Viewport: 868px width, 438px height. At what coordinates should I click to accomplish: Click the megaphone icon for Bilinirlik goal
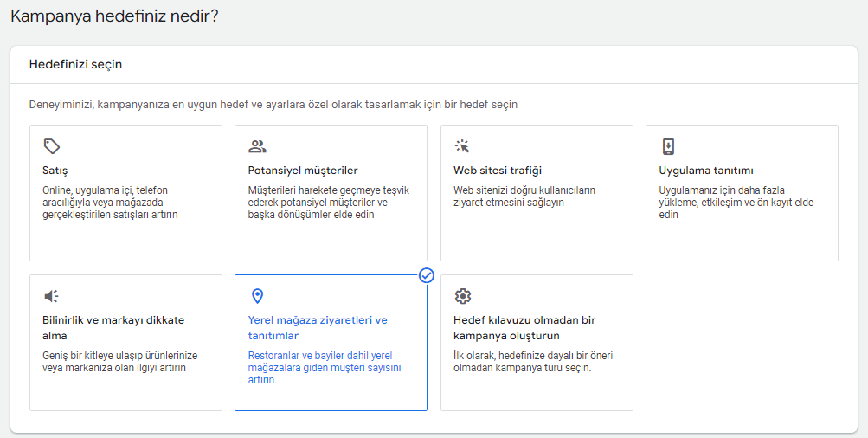51,296
